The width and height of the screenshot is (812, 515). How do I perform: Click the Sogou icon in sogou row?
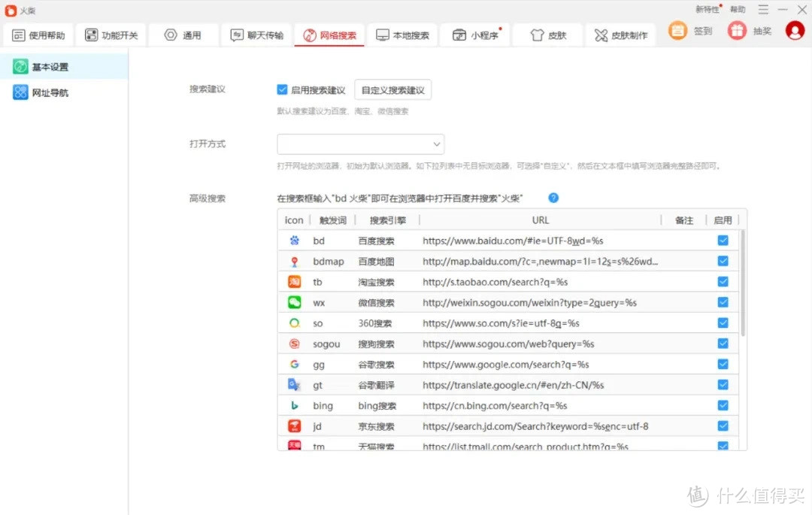[294, 344]
